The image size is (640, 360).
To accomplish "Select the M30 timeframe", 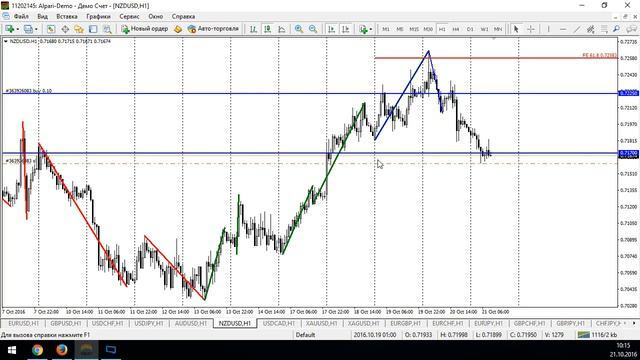I will click(x=428, y=29).
